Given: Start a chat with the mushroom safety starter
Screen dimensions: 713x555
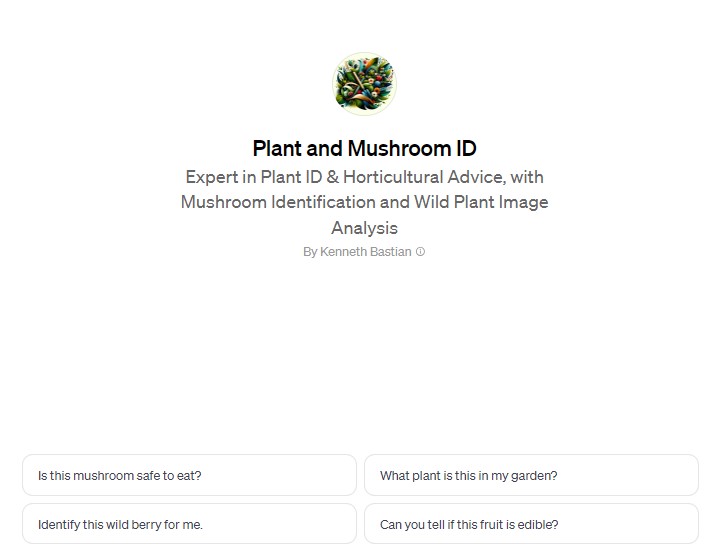Looking at the screenshot, I should pyautogui.click(x=189, y=476).
